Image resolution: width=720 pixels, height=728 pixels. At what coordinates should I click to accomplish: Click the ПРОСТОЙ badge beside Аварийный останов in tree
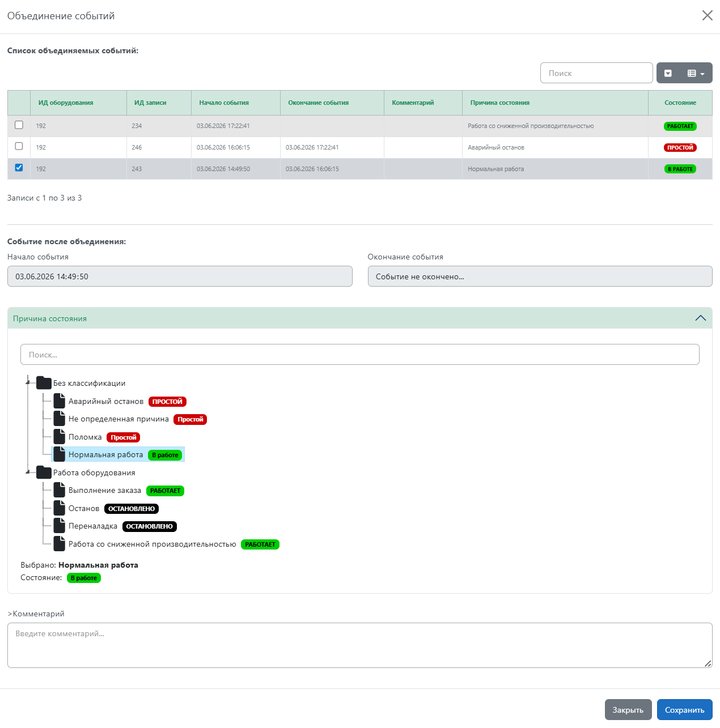[x=167, y=402]
